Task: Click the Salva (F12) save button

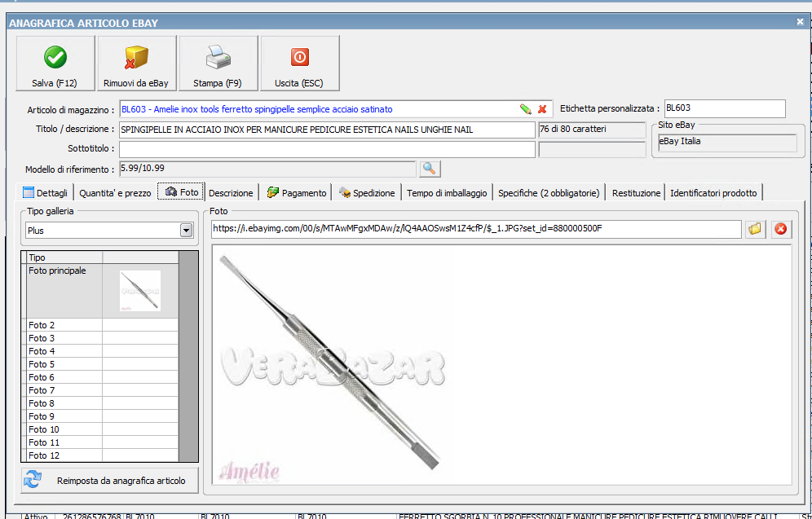Action: [x=55, y=63]
